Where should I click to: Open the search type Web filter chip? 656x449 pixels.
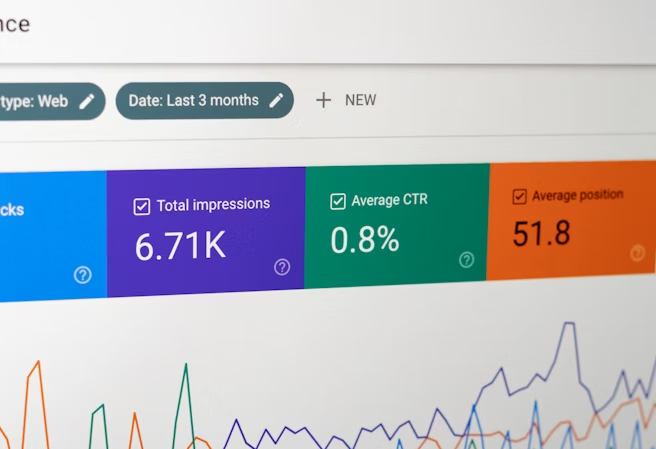[x=40, y=101]
